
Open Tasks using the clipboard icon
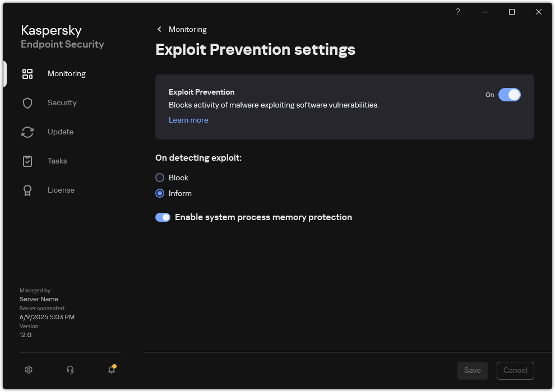27,161
